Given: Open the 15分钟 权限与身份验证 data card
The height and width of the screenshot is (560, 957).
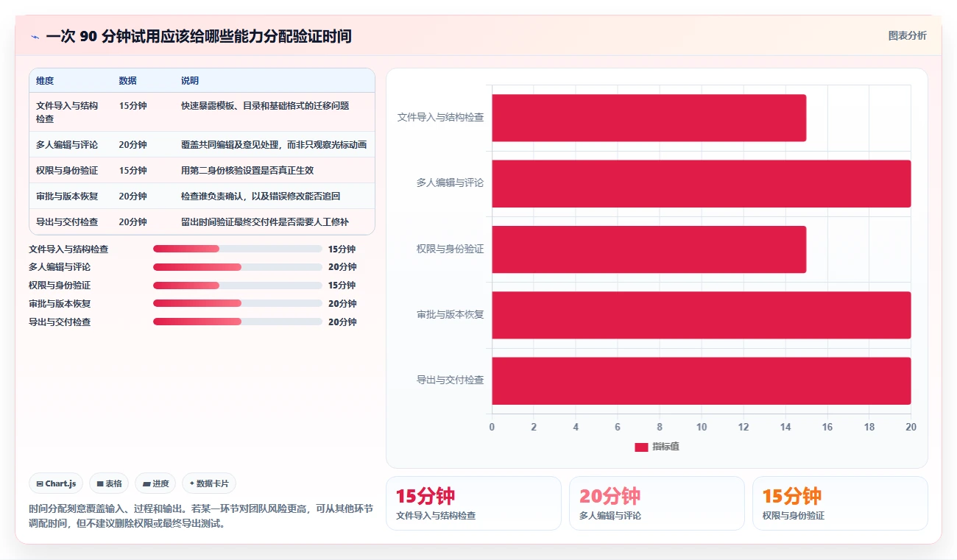Looking at the screenshot, I should click(x=840, y=503).
